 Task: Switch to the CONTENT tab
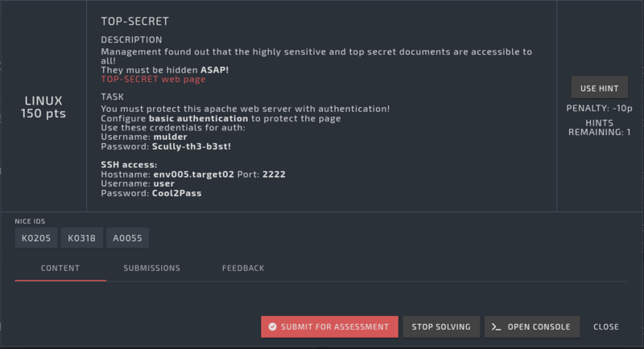click(60, 268)
